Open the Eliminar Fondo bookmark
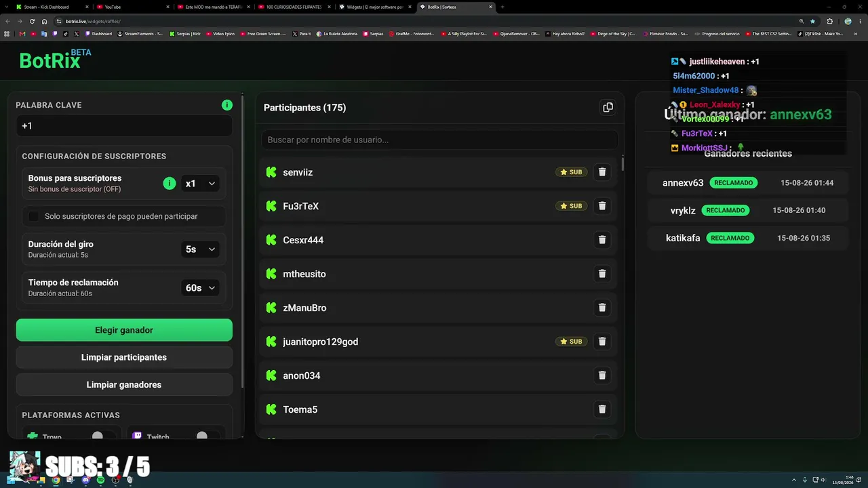The height and width of the screenshot is (488, 868). tap(665, 33)
